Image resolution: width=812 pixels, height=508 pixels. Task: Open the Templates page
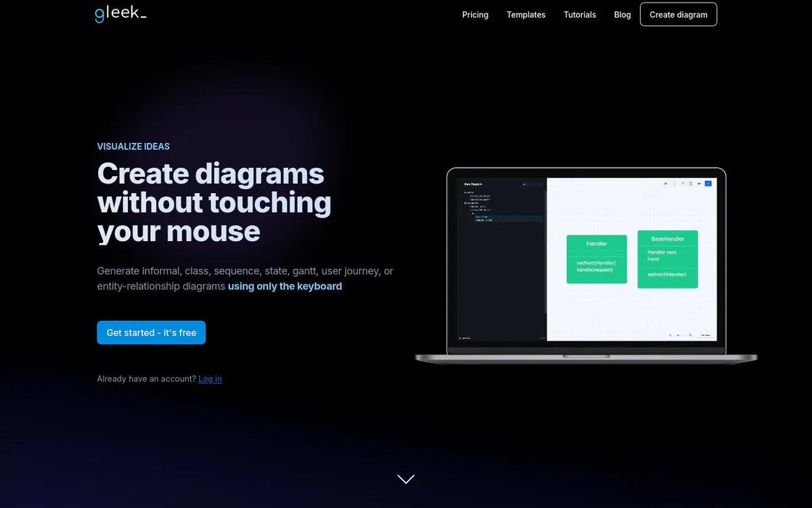click(526, 14)
